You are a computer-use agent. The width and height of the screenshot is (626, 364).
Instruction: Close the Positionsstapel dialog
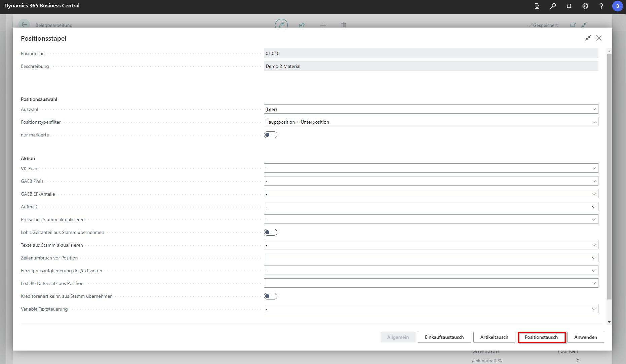coord(599,38)
